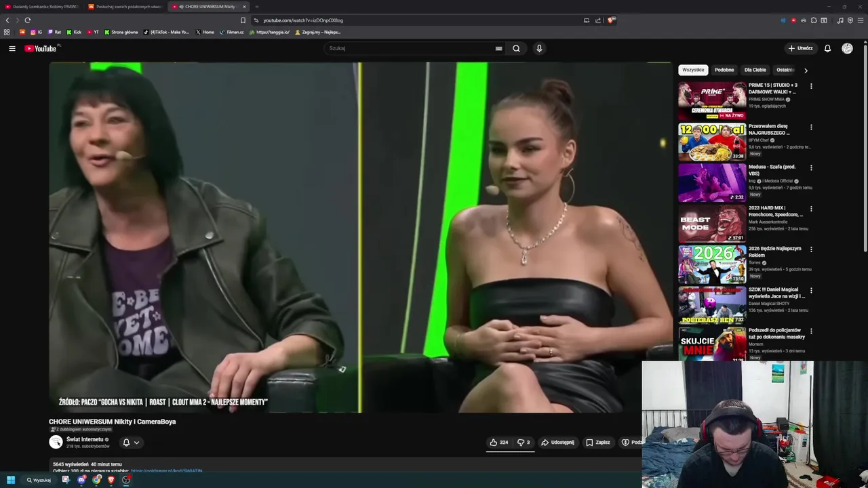Switch to Gwiazdy Lombardu browser tab
The width and height of the screenshot is (868, 488).
42,7
